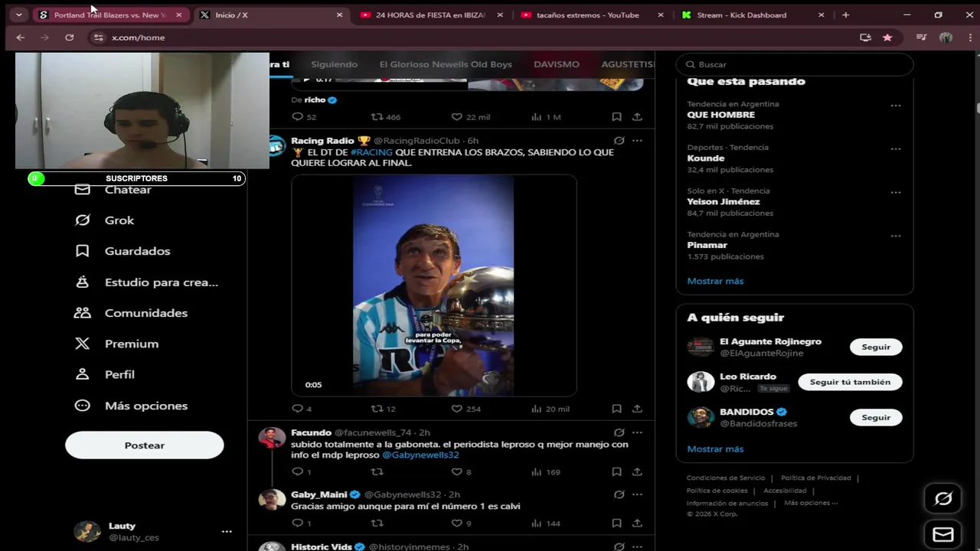Open browser tab search dropdown
Image resolution: width=980 pixels, height=551 pixels.
tap(18, 15)
